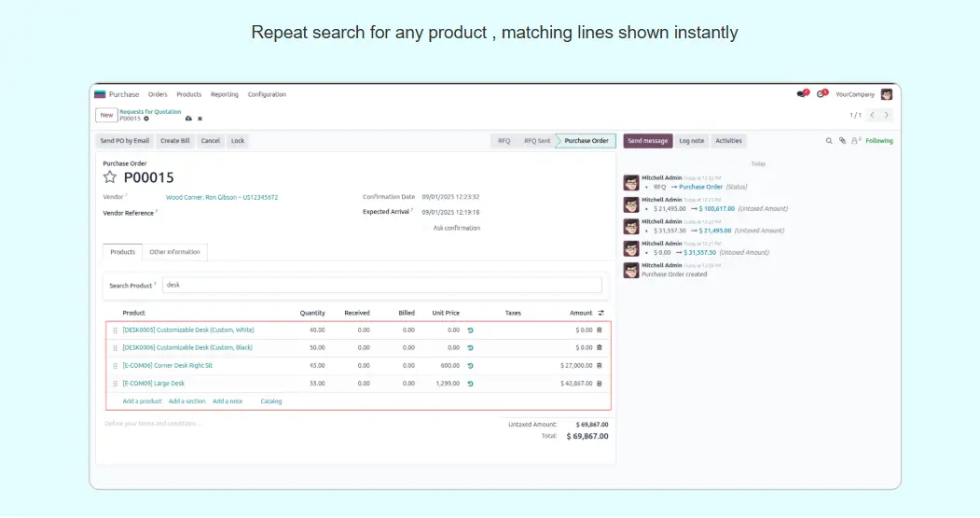The image size is (980, 518).
Task: Click the cloud save icon in the breadcrumb
Action: (x=188, y=119)
